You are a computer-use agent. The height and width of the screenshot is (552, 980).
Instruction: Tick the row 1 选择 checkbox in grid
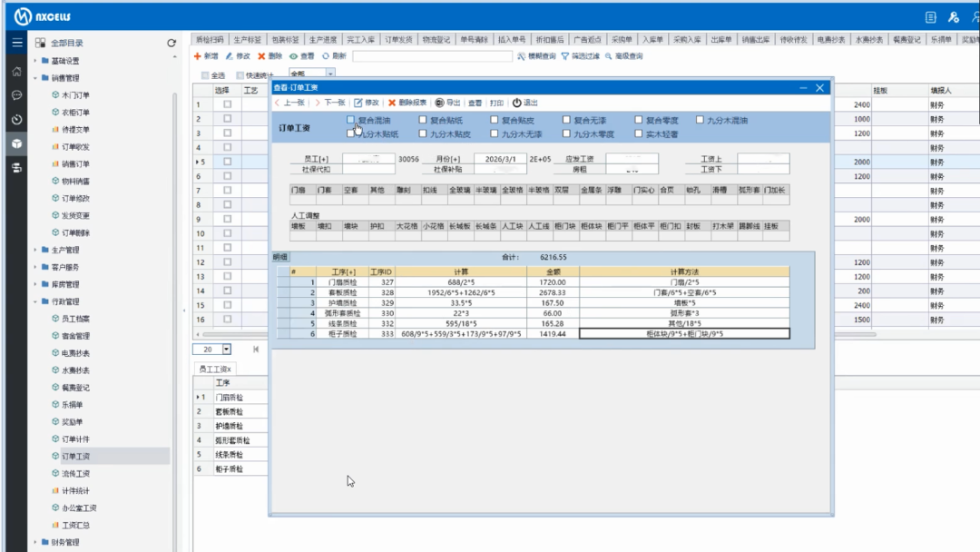228,104
